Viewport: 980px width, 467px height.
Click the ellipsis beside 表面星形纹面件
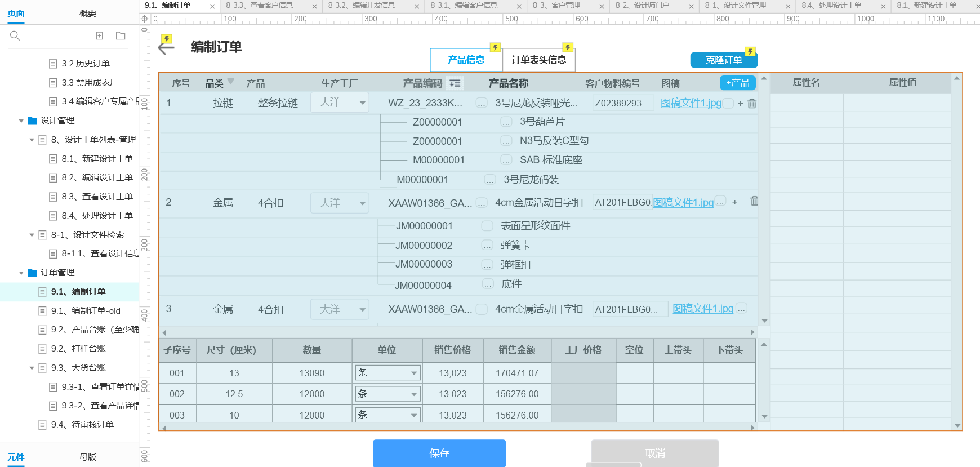coord(487,226)
